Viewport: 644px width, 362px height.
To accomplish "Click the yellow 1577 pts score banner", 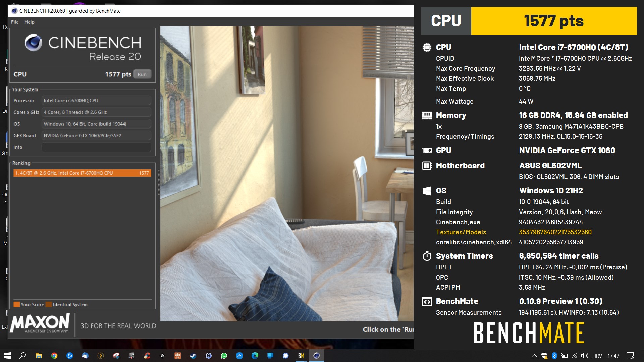I will pyautogui.click(x=554, y=21).
